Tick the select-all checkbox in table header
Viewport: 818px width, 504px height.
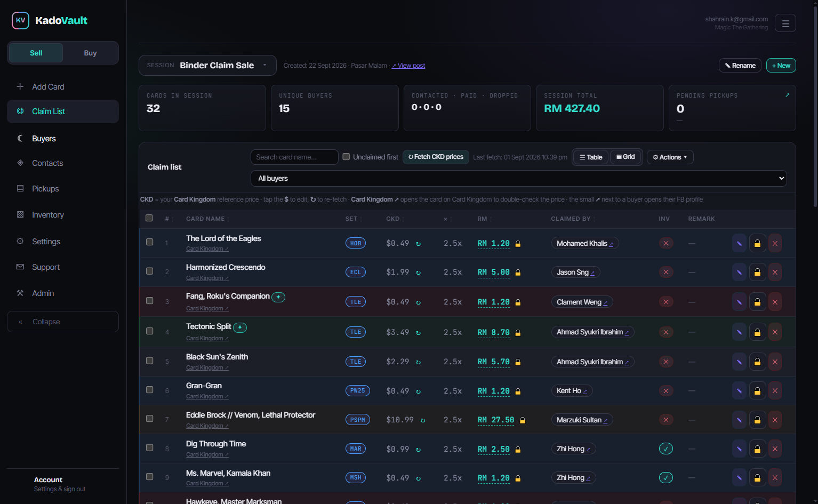click(x=149, y=218)
